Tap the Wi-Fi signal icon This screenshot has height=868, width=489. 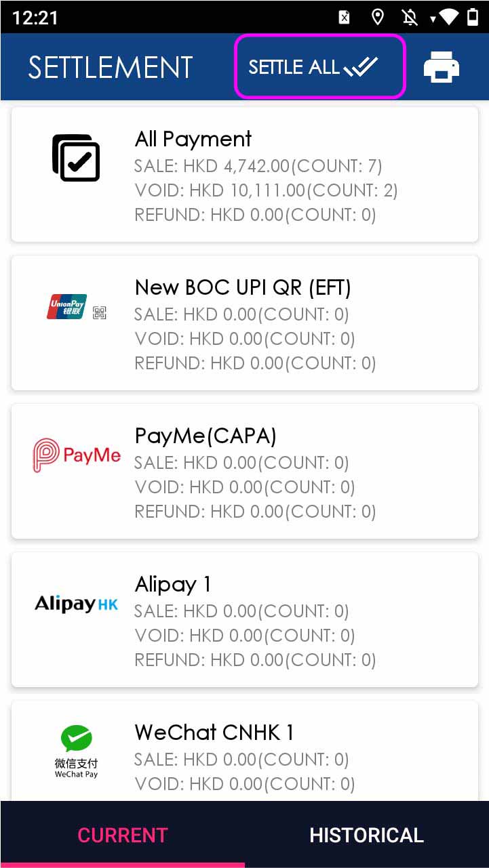[x=448, y=17]
